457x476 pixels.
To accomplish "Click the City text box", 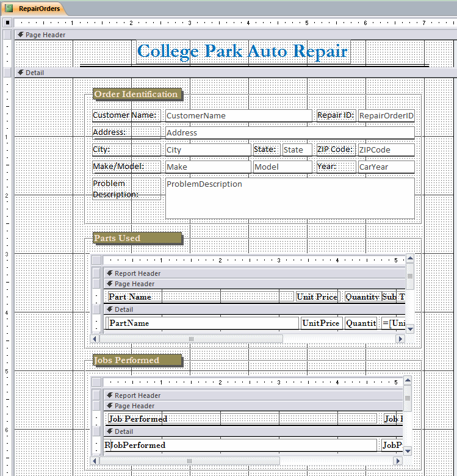I will [x=208, y=150].
